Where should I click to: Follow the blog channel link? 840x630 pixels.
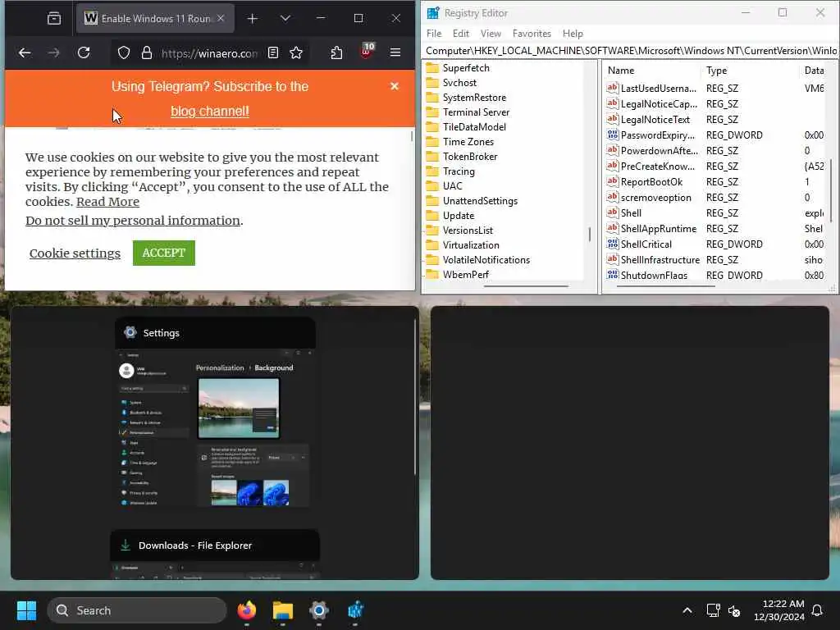coord(210,112)
